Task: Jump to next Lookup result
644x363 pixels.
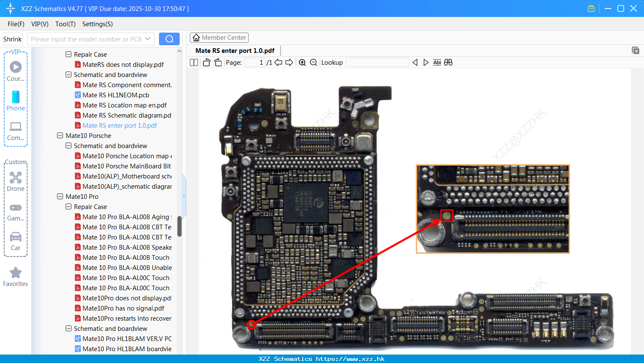Action: click(x=426, y=63)
